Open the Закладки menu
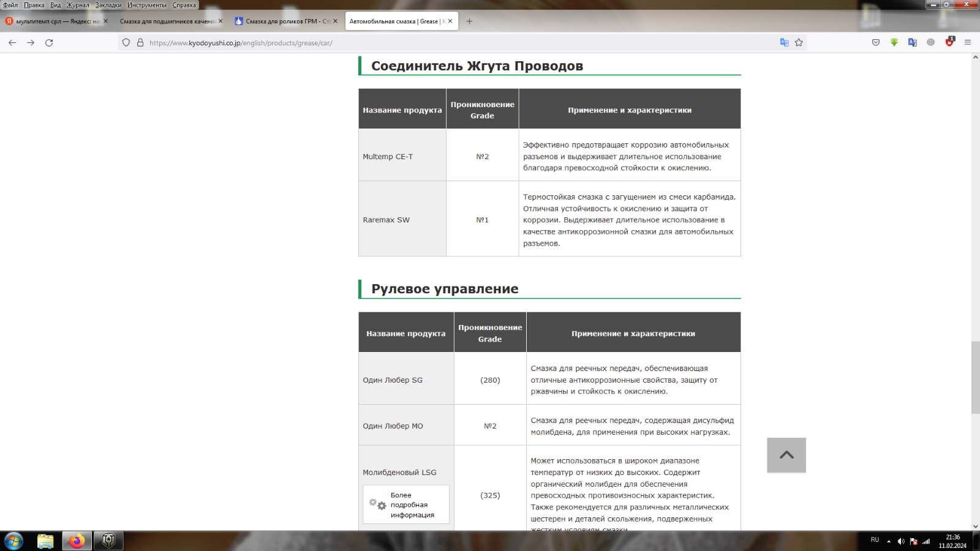 [x=108, y=5]
